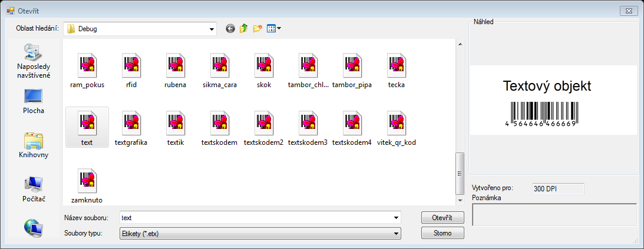Open Knihovny libraries shortcut

[34, 145]
